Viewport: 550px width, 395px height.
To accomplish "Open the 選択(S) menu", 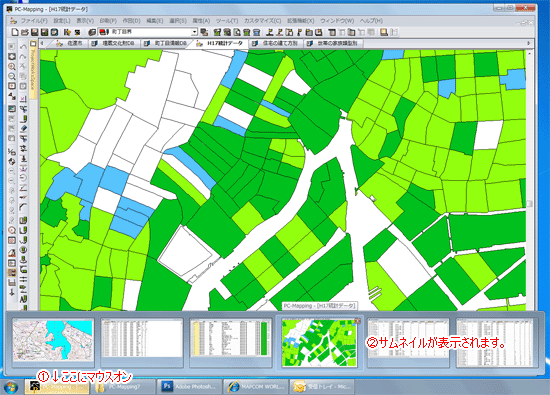I will pos(178,21).
